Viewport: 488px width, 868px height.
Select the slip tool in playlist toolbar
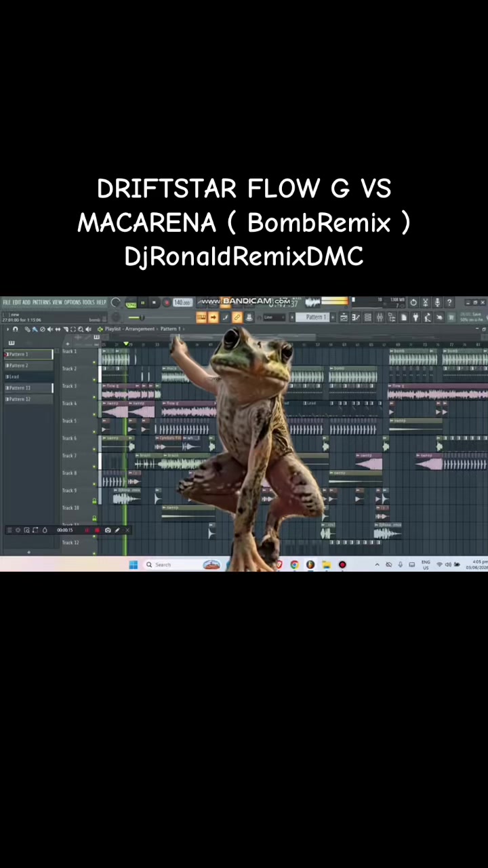[58, 329]
